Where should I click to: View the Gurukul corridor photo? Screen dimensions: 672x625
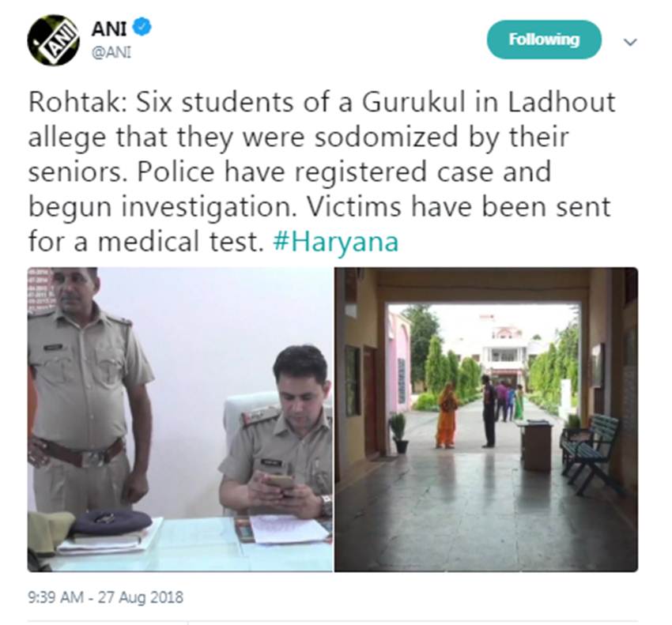coord(486,420)
